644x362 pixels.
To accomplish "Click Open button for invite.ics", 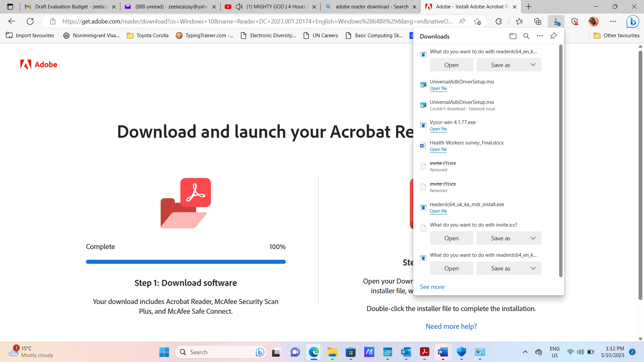I will coord(451,238).
